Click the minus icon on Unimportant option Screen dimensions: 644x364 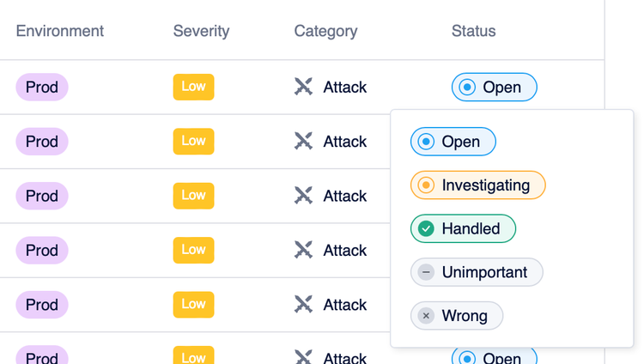(426, 272)
